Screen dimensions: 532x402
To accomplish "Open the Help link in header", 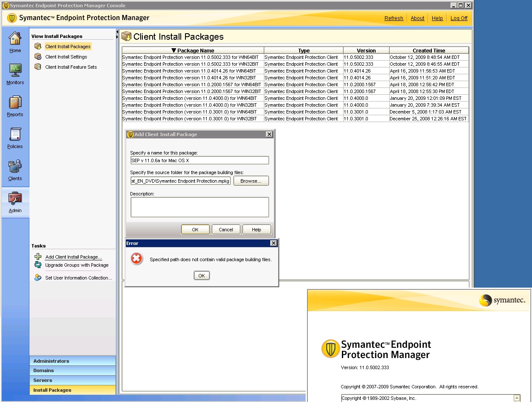I will [437, 18].
